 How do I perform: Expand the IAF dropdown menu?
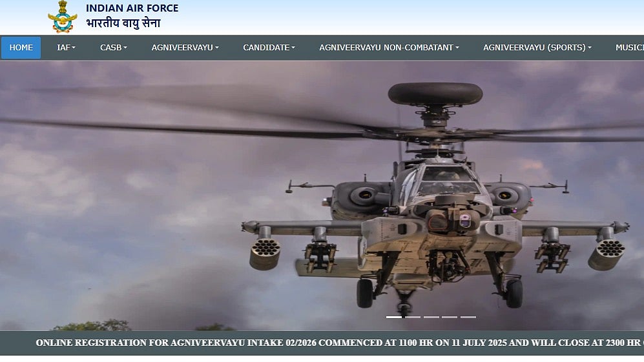point(66,48)
